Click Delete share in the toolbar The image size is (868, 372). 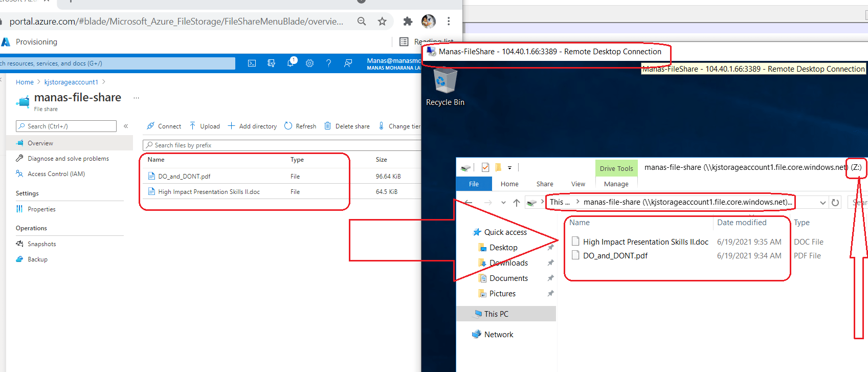tap(347, 126)
